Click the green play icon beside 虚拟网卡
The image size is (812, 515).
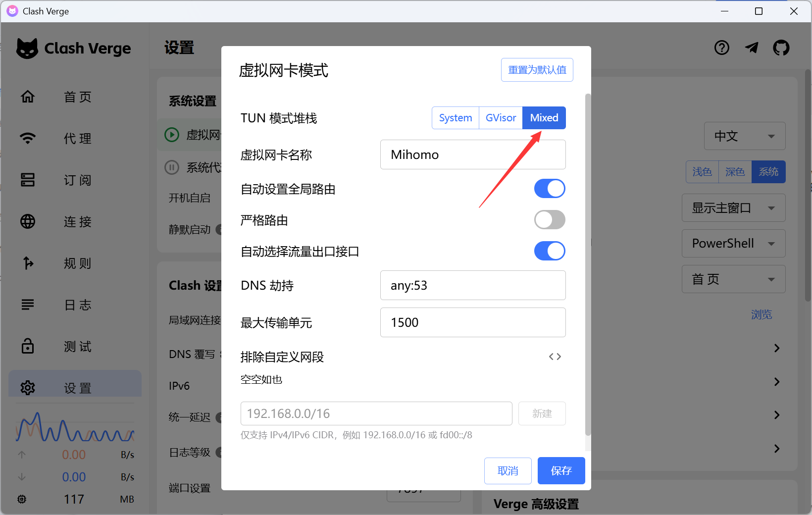click(172, 135)
